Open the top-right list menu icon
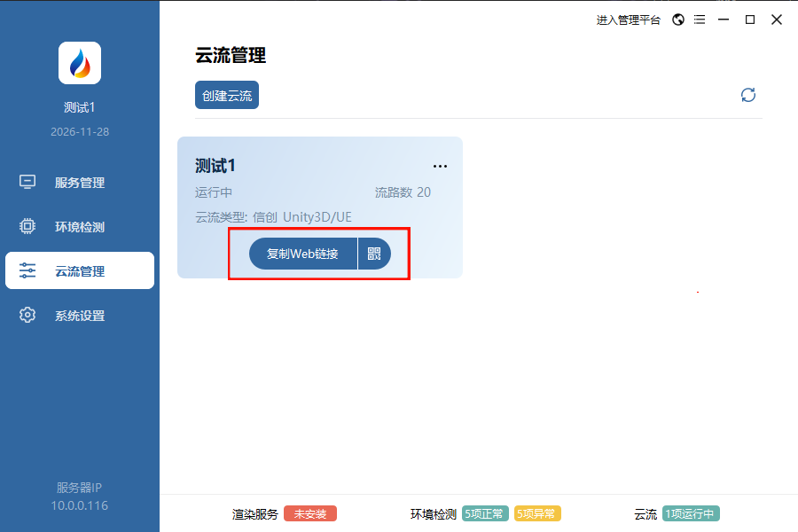Viewport: 798px width, 532px height. (700, 20)
